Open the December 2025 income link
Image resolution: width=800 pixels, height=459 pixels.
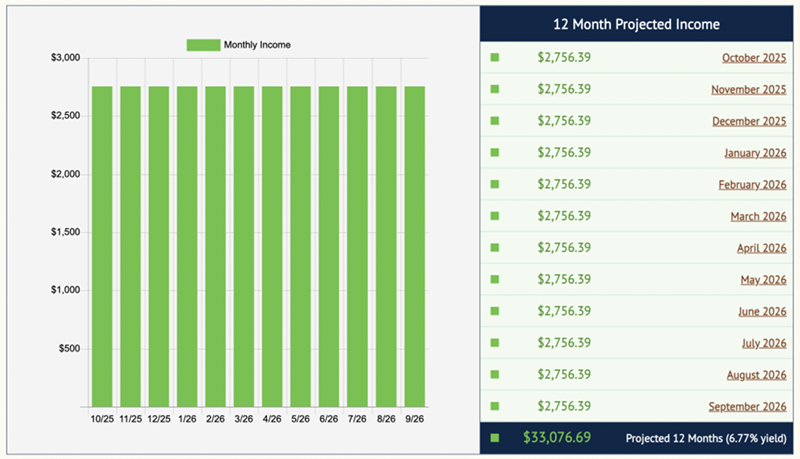[749, 121]
